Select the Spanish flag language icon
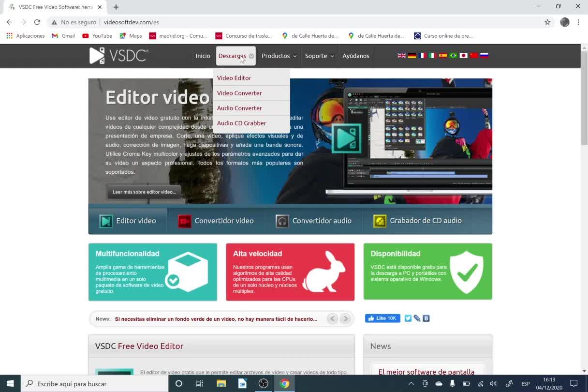The image size is (588, 392). [442, 56]
